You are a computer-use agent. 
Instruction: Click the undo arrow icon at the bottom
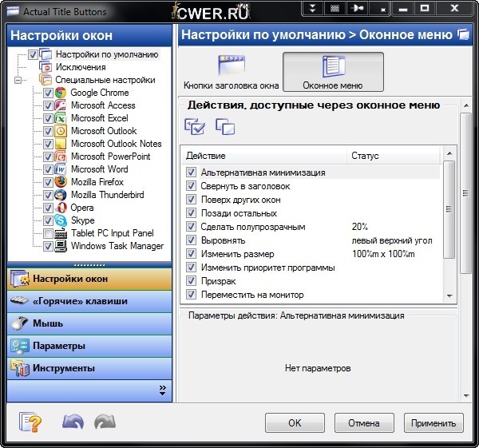(x=73, y=422)
